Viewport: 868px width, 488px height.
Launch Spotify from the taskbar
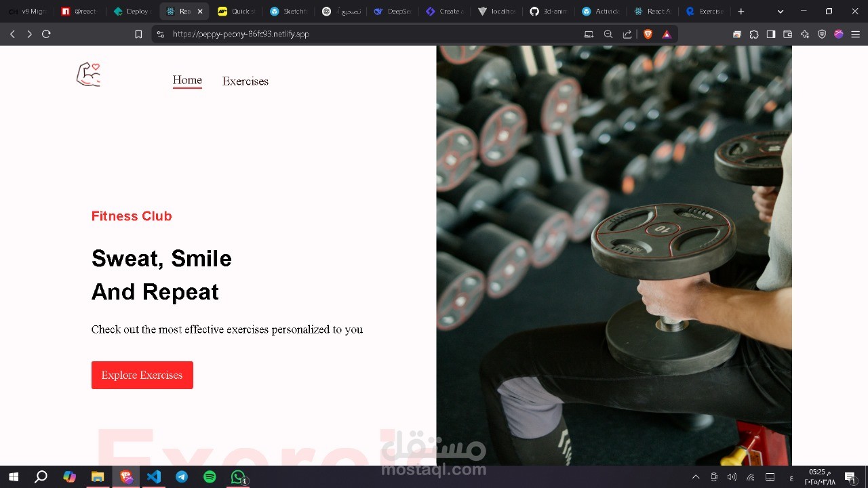click(x=210, y=476)
